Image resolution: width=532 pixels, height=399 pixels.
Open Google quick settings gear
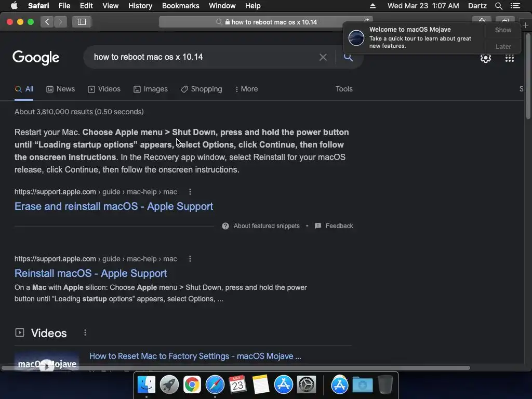click(x=486, y=58)
